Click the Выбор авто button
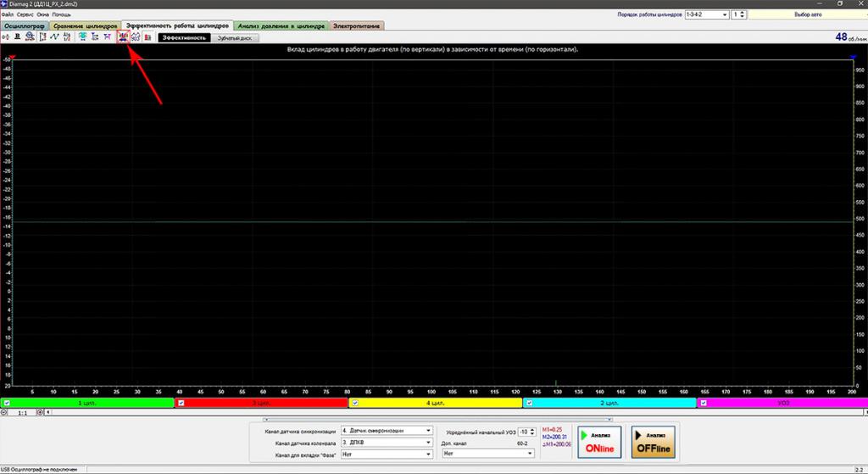 tap(808, 15)
